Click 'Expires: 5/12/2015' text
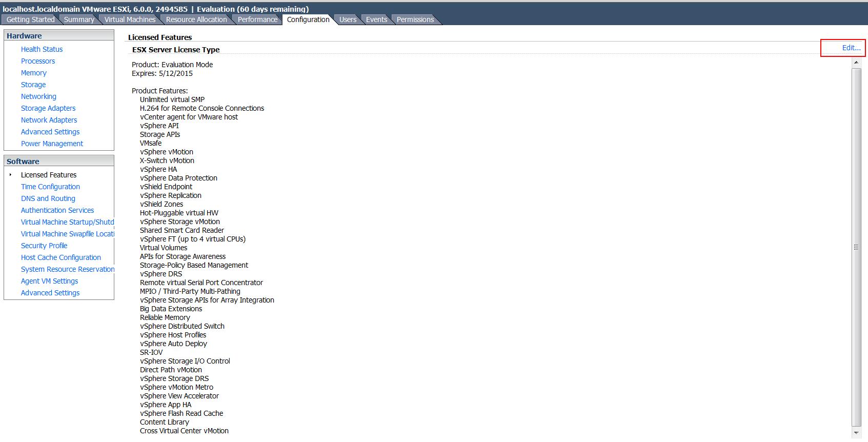Viewport: 868px width, 442px height. pos(162,73)
